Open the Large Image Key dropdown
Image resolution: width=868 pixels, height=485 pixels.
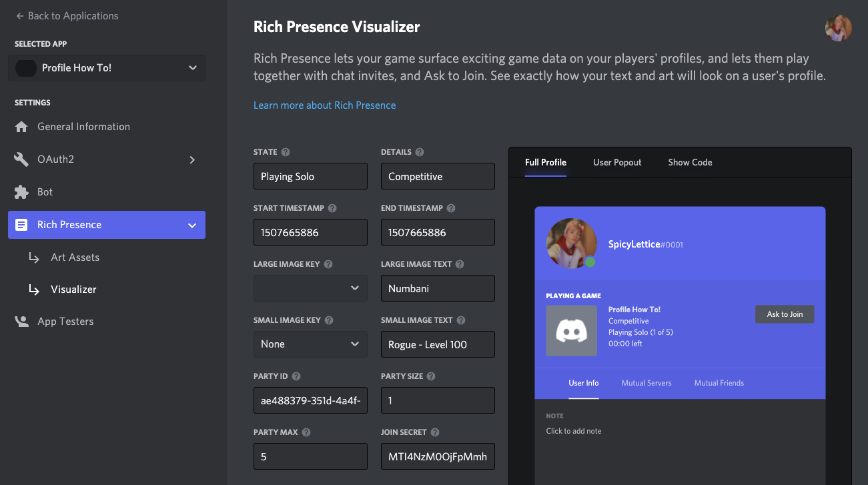click(310, 288)
